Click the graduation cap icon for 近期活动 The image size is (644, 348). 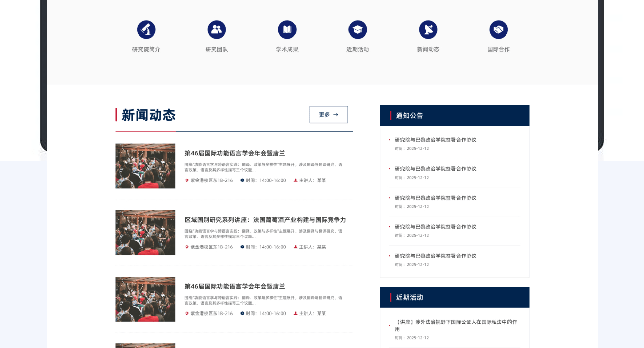[358, 29]
